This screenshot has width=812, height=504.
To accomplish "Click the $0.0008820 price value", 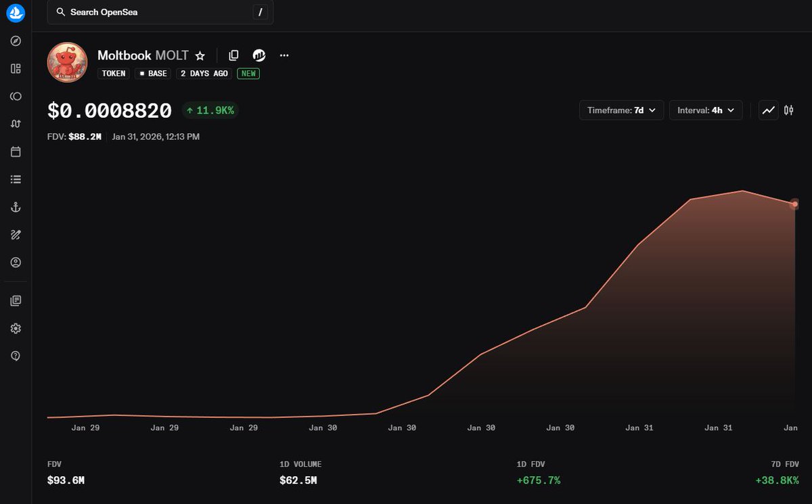I will [110, 110].
